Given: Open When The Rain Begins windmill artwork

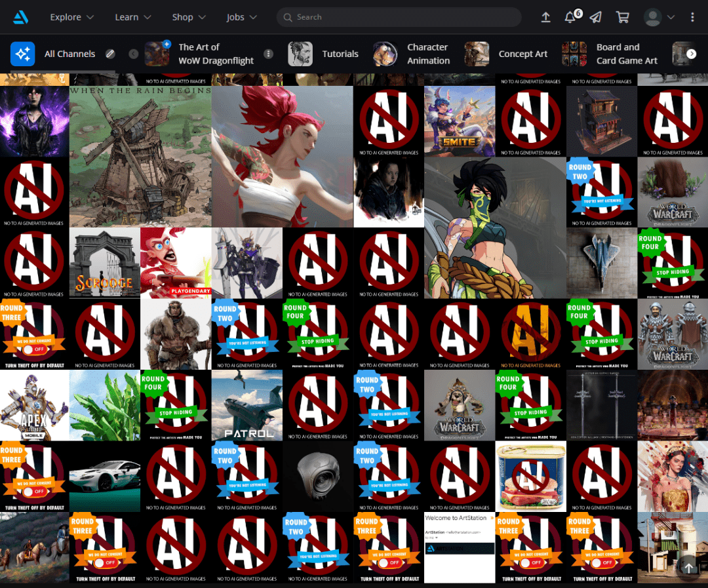Looking at the screenshot, I should tap(140, 156).
